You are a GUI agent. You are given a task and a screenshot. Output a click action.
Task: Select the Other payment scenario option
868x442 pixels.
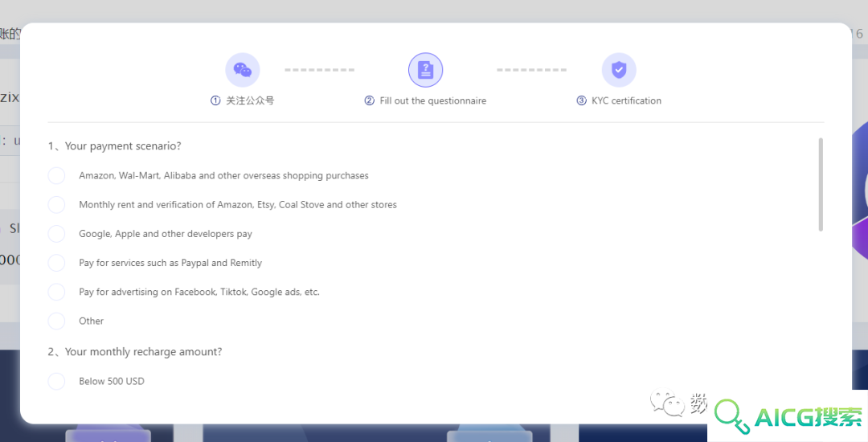tap(56, 321)
